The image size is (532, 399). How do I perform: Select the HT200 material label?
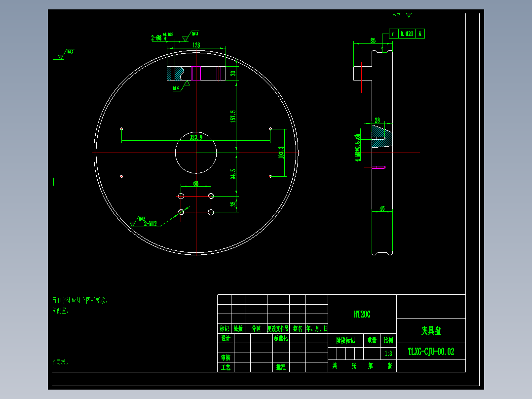coord(362,315)
